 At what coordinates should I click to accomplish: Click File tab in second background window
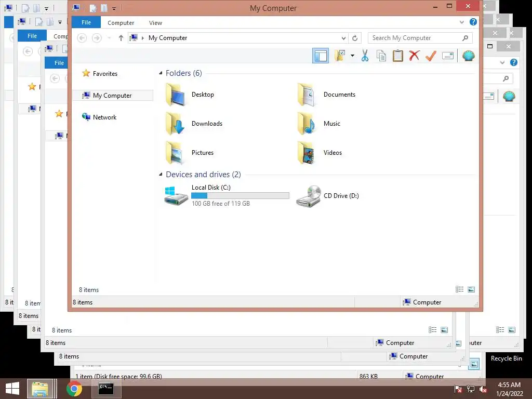point(32,36)
